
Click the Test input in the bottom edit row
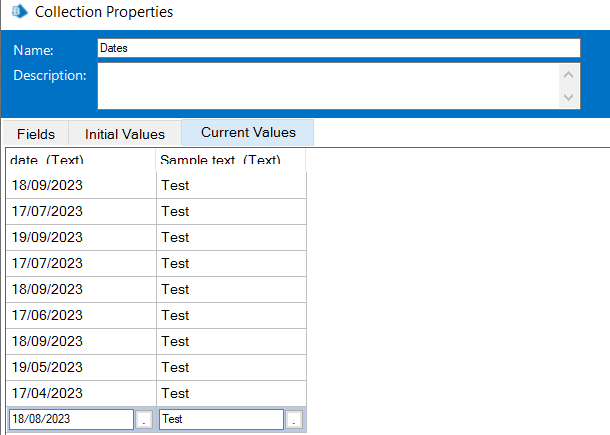tap(220, 420)
